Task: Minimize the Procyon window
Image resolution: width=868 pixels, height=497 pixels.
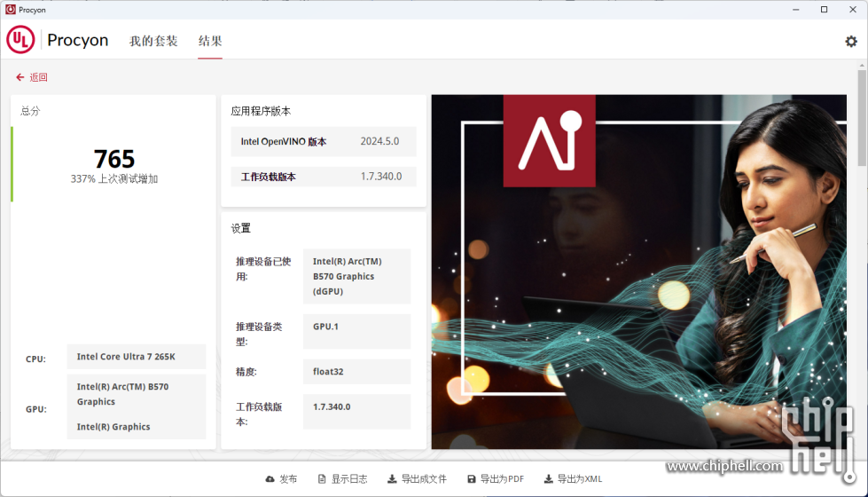Action: [795, 10]
